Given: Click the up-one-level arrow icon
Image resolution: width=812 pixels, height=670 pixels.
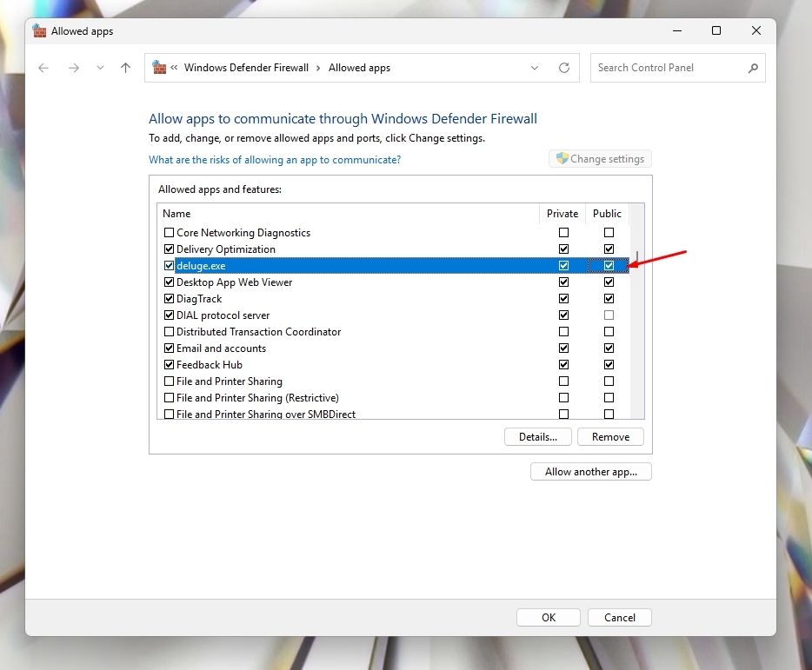Looking at the screenshot, I should click(125, 68).
